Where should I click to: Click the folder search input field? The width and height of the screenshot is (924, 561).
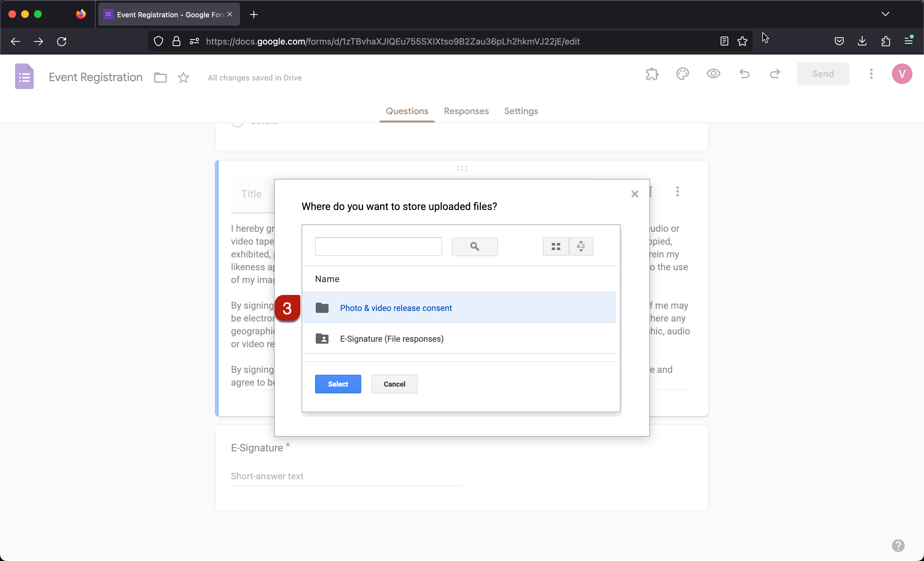point(378,247)
